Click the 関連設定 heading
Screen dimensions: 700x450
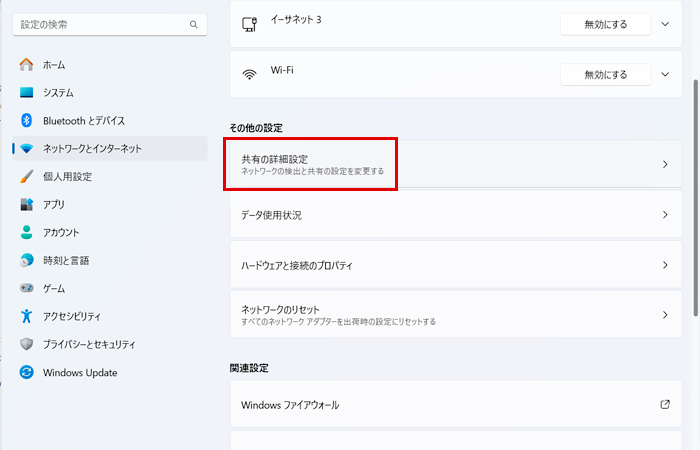point(249,368)
